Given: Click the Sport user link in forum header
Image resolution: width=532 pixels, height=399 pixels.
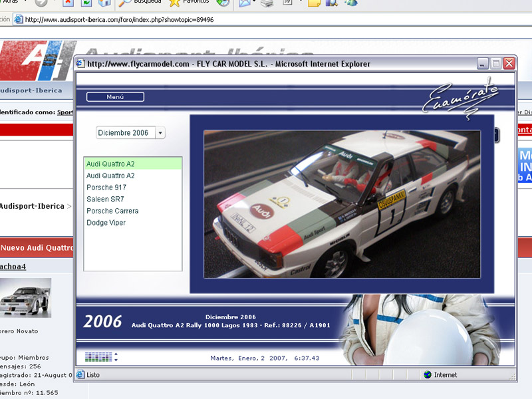Looking at the screenshot, I should (x=65, y=112).
